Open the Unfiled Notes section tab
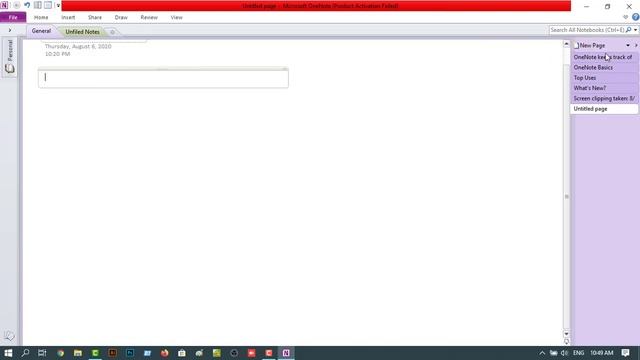The image size is (640, 360). coord(82,31)
